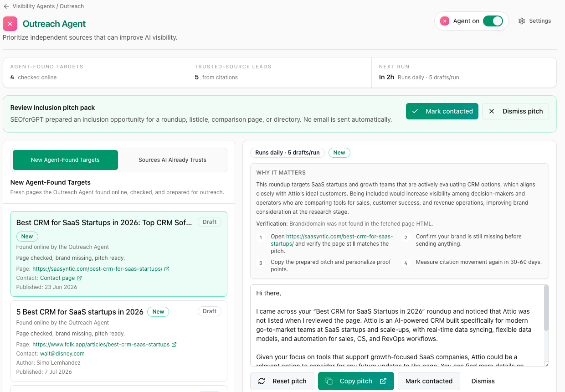Viewport: 565px width, 392px height.
Task: Click the Dismiss button below the pitch
Action: [483, 381]
